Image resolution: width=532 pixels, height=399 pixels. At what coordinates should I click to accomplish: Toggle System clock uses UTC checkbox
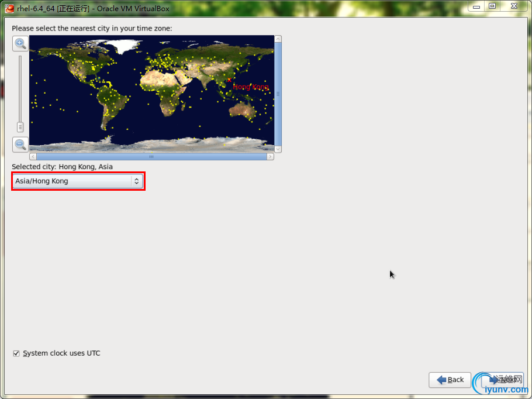pyautogui.click(x=16, y=353)
